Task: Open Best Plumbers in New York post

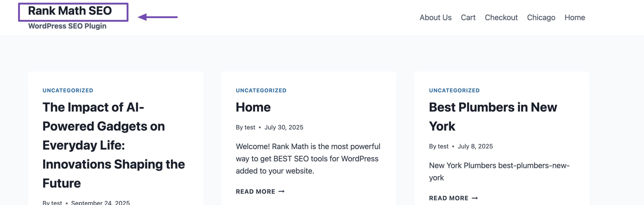Action: (x=493, y=116)
